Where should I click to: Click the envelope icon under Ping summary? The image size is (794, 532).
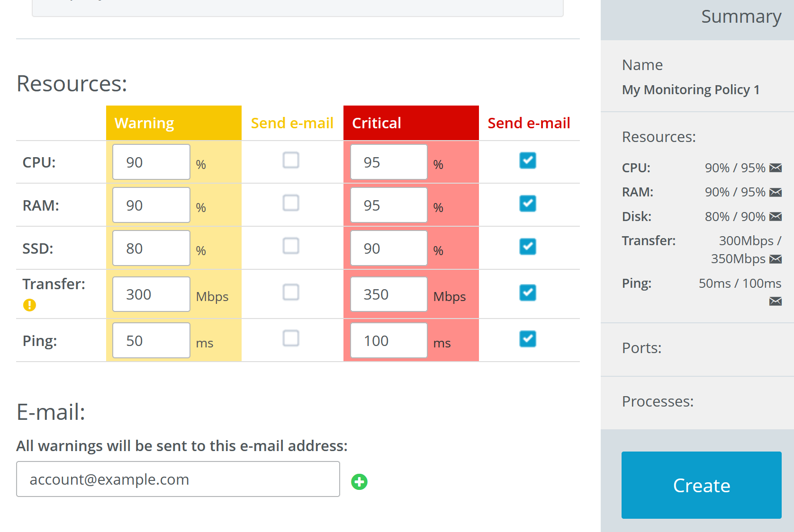776,301
